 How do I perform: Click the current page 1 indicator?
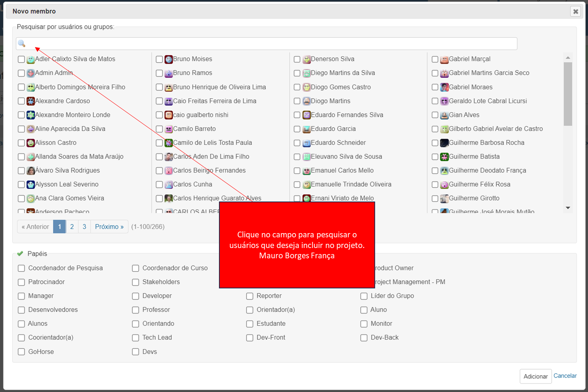pyautogui.click(x=59, y=227)
